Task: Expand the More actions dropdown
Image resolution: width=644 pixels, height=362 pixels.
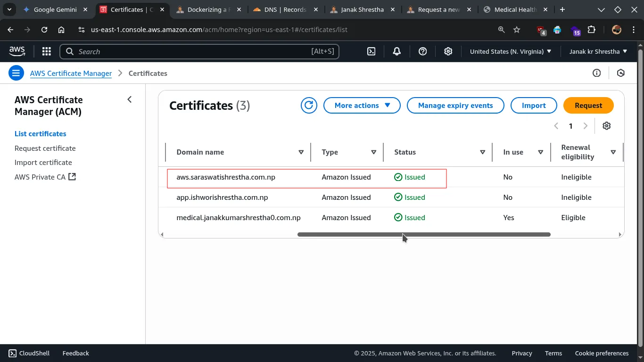Action: (362, 106)
